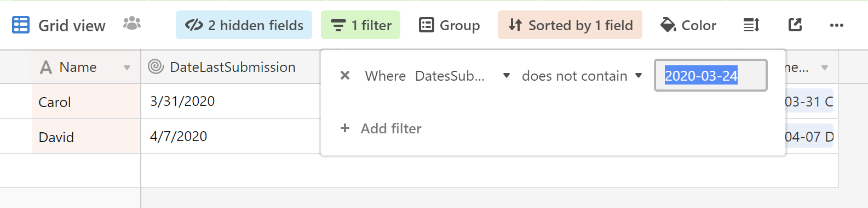The width and height of the screenshot is (868, 208).
Task: Open the Name column dropdown arrow
Action: coord(127,68)
